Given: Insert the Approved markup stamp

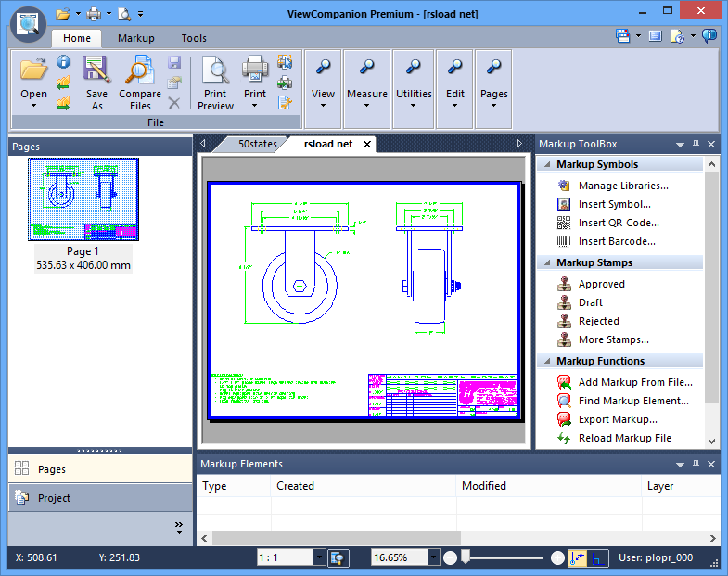Looking at the screenshot, I should (x=601, y=284).
